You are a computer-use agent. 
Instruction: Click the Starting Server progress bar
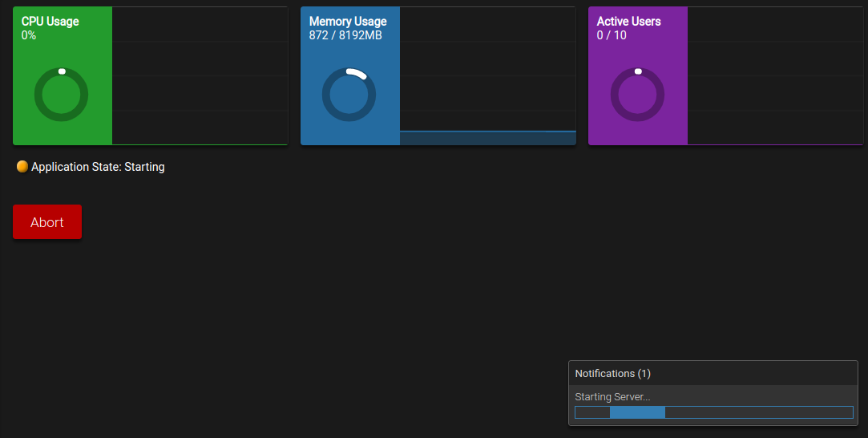click(x=713, y=412)
